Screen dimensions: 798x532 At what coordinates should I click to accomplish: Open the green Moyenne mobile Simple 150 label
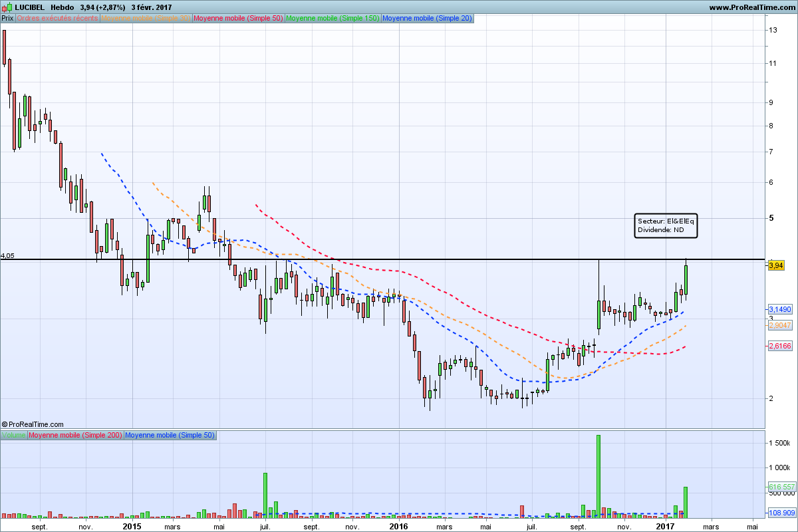332,18
